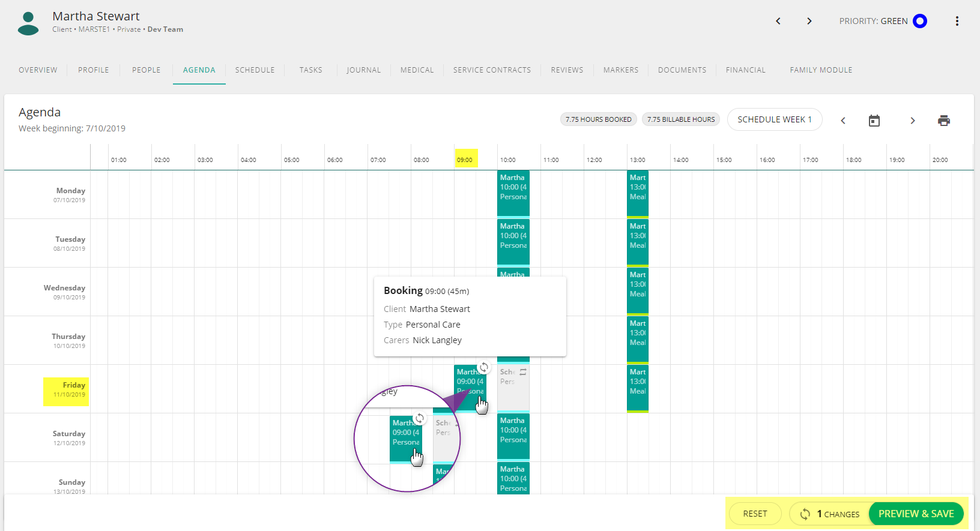This screenshot has height=531, width=980.
Task: Click the 7.75 BILLABLE HOURS chip
Action: coord(681,119)
